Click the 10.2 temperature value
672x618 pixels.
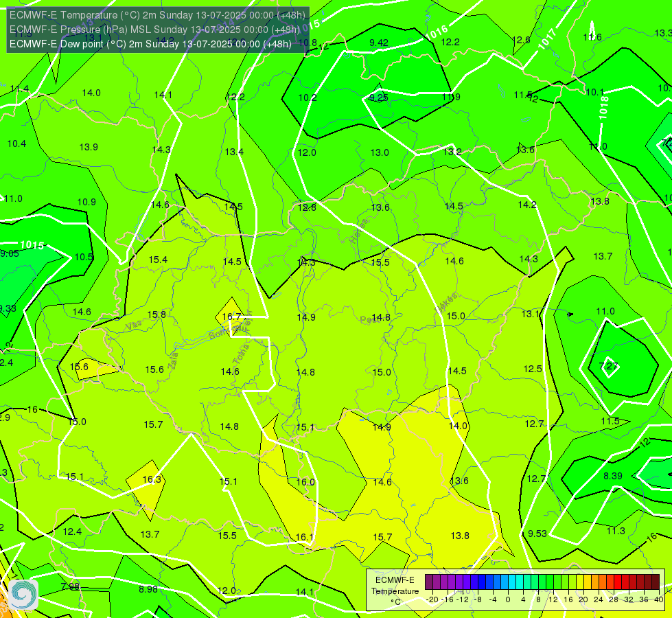coord(308,98)
